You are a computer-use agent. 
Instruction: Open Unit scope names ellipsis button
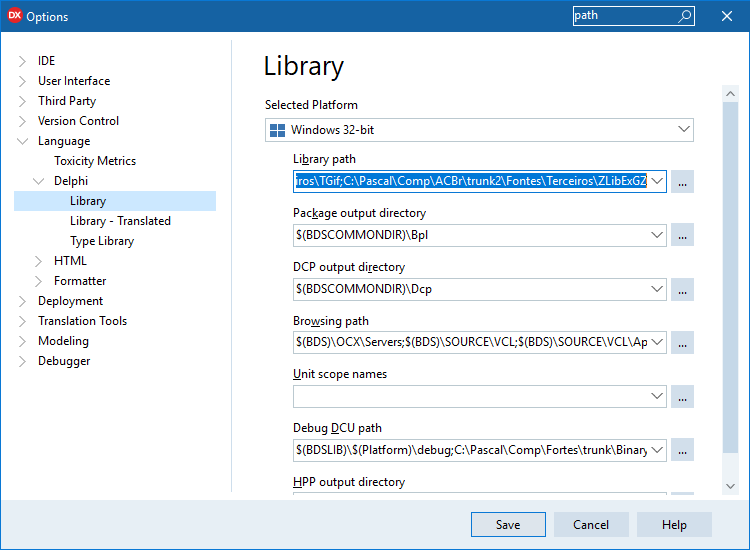[682, 396]
